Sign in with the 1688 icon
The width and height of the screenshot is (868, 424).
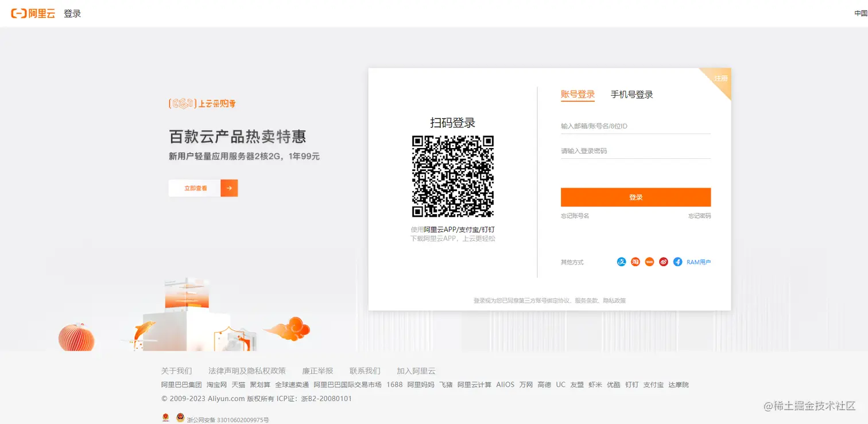pyautogui.click(x=649, y=262)
